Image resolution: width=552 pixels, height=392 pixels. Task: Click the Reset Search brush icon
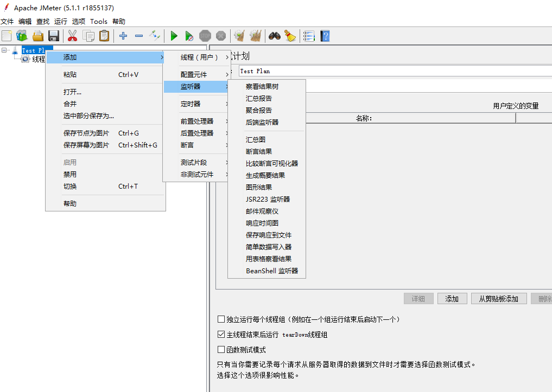[x=290, y=36]
